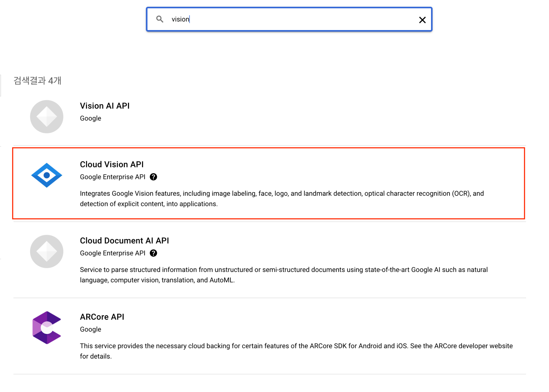
Task: Open the ARCore API title
Action: click(x=102, y=317)
